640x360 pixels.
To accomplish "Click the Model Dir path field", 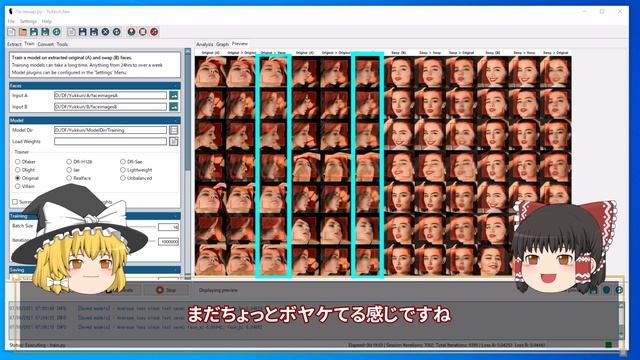I will 110,130.
